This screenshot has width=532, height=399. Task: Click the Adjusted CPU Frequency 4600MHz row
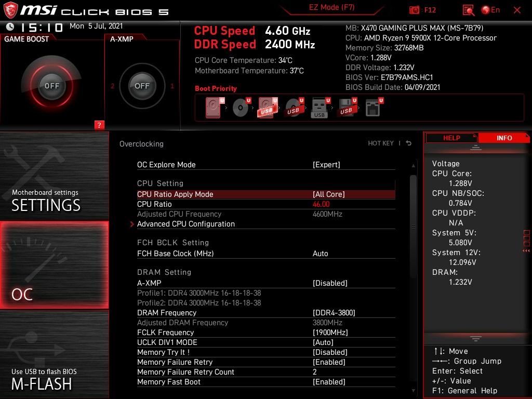tap(266, 214)
